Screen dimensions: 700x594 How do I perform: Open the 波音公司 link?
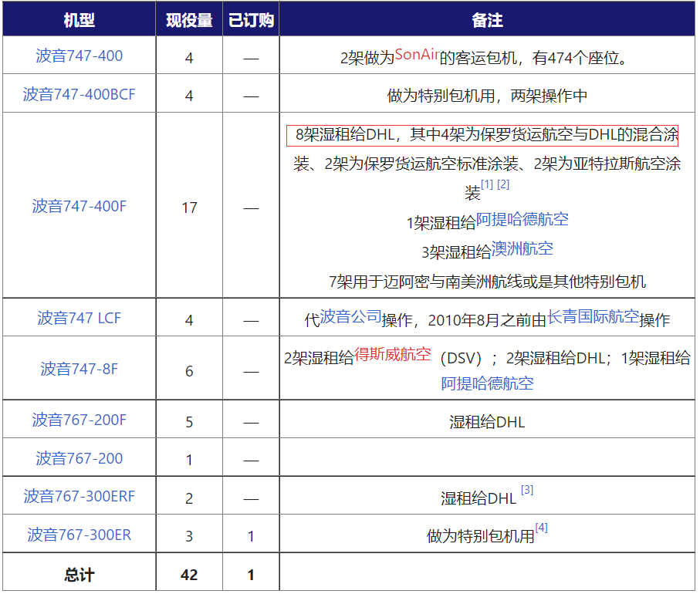(x=351, y=316)
